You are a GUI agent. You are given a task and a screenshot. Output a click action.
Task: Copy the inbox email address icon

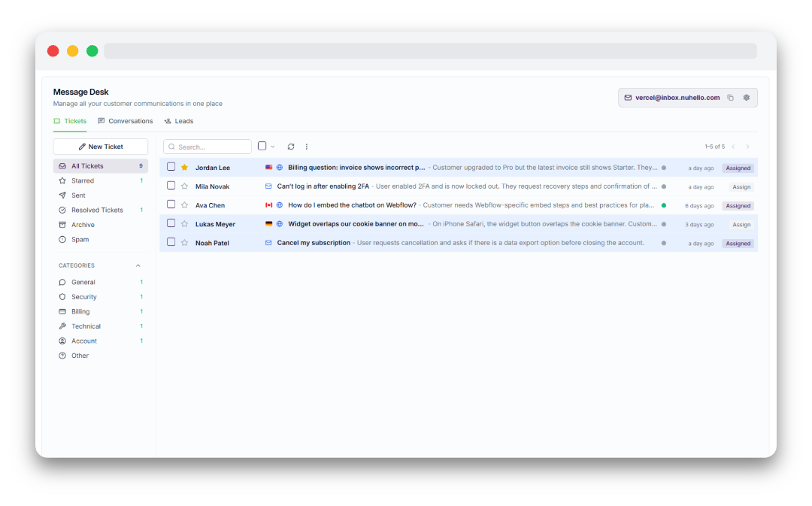tap(730, 98)
